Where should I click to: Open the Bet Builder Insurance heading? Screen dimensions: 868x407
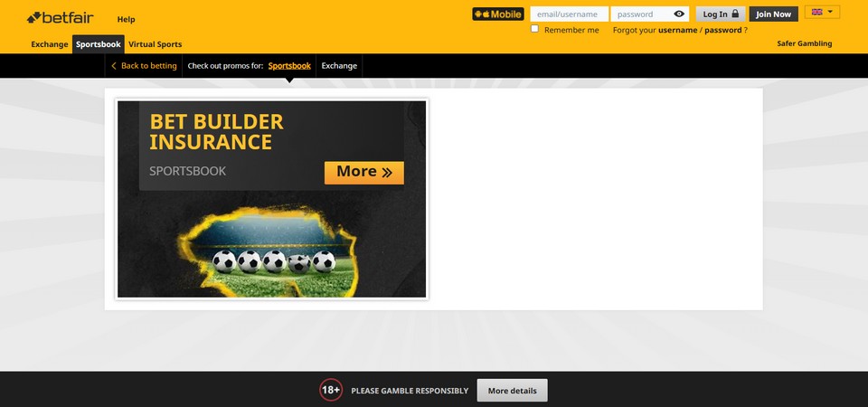pyautogui.click(x=216, y=131)
